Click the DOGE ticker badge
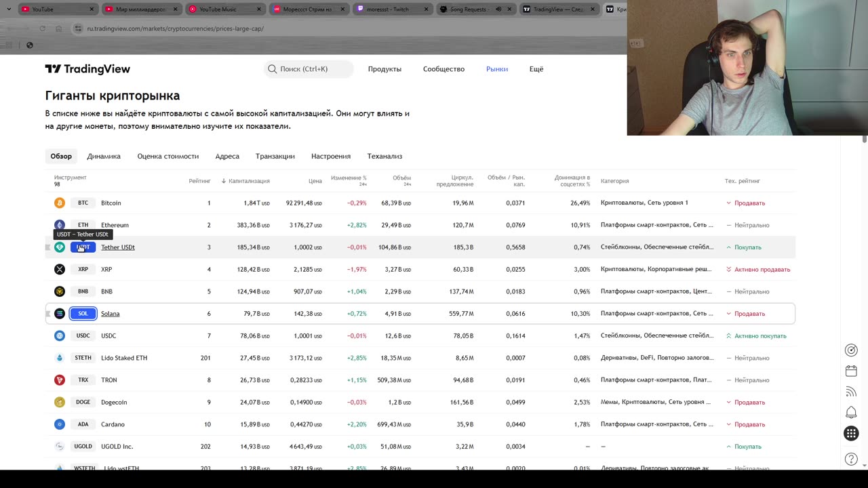Viewport: 868px width, 488px height. click(x=83, y=402)
